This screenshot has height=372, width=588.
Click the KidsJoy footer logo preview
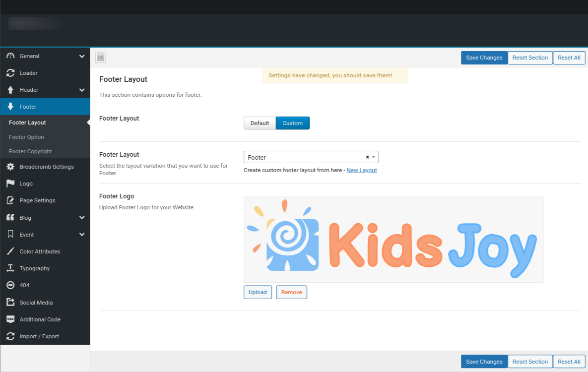point(393,240)
